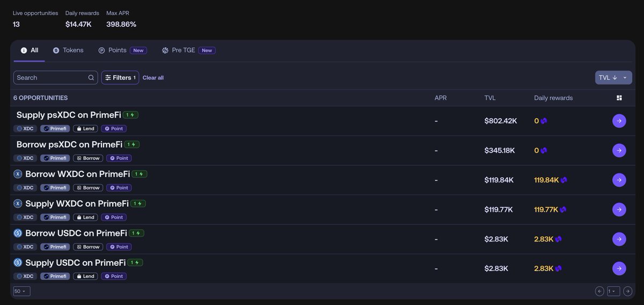The image size is (644, 305).
Task: Click the $802.42K TVL value
Action: (501, 121)
